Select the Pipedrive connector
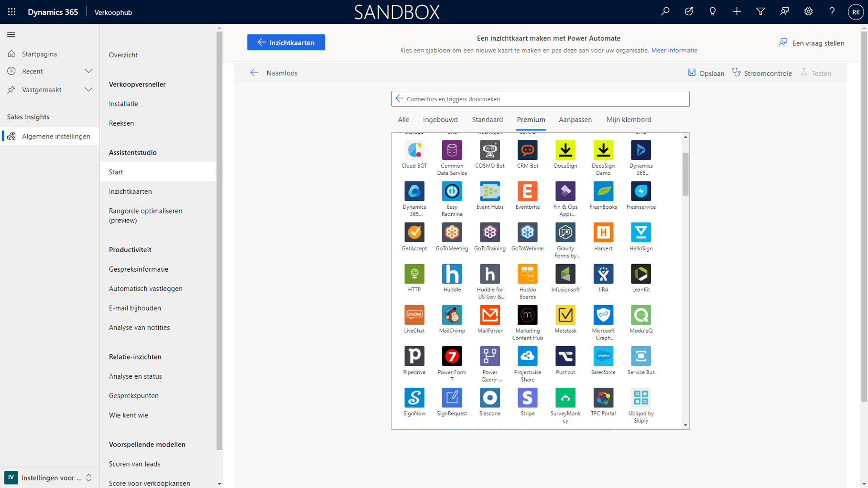This screenshot has width=868, height=488. pyautogui.click(x=414, y=356)
